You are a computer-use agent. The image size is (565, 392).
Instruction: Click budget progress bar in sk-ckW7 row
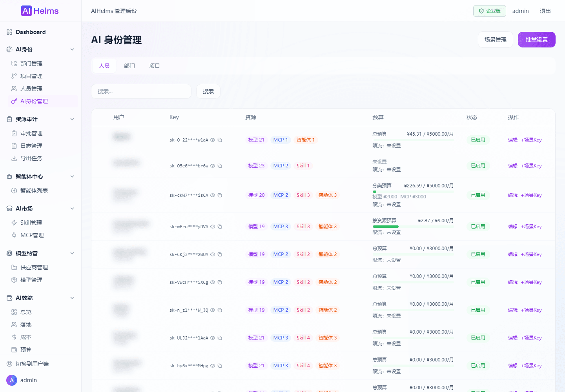pos(413,192)
